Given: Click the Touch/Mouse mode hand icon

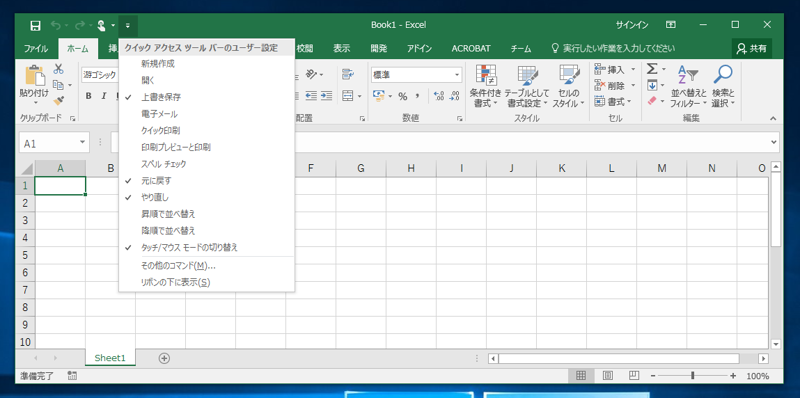Looking at the screenshot, I should pyautogui.click(x=101, y=25).
